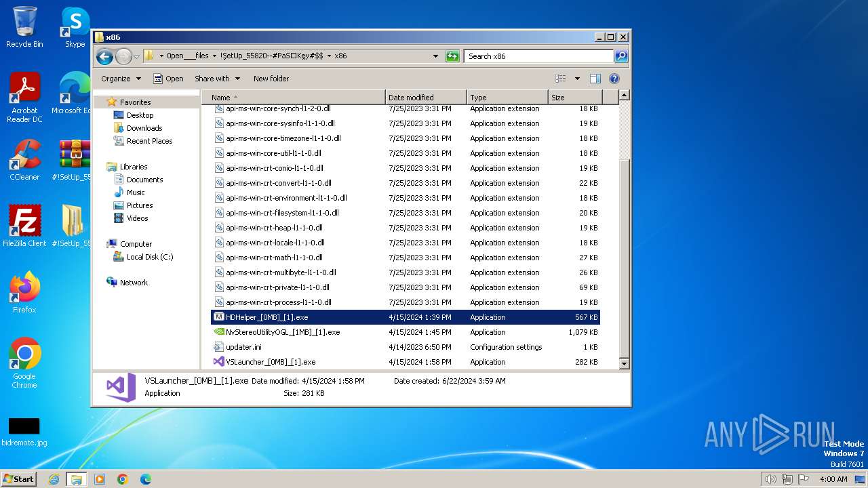868x488 pixels.
Task: Open Explorer help question mark
Action: point(614,79)
